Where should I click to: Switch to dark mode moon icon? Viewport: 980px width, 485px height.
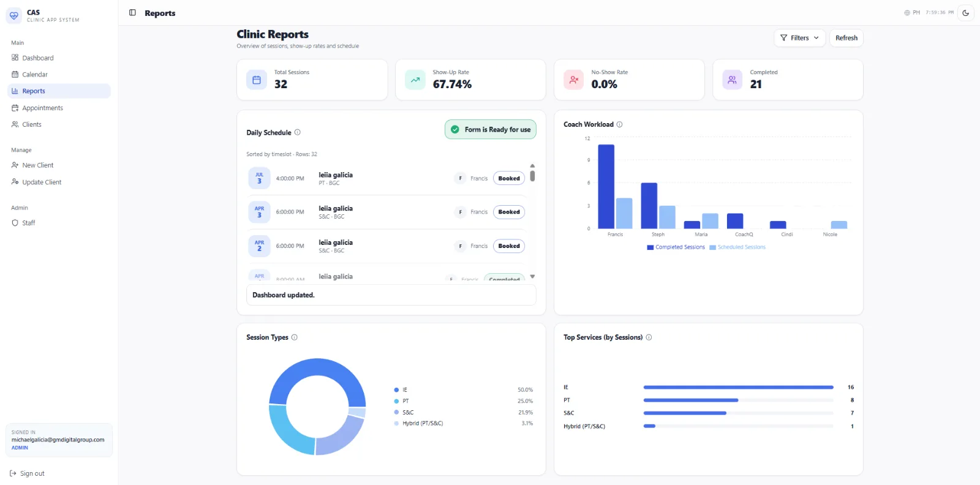coord(966,13)
